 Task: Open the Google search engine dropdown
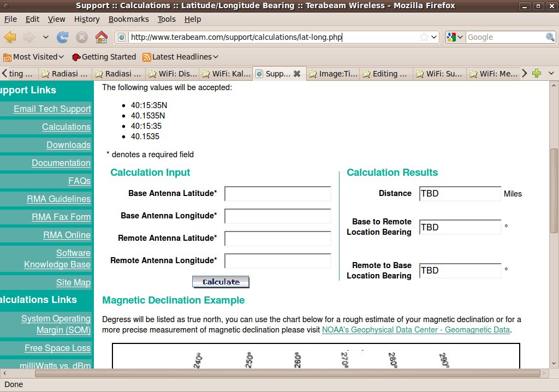pyautogui.click(x=455, y=37)
